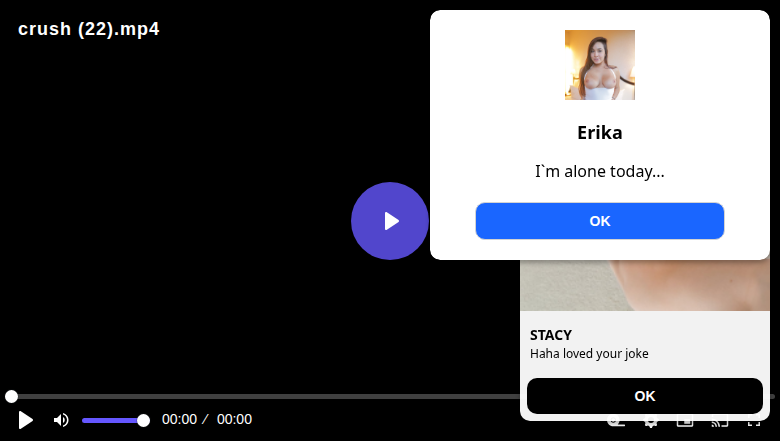Click the Erika popup profile thumbnail
The width and height of the screenshot is (780, 441).
pos(599,65)
